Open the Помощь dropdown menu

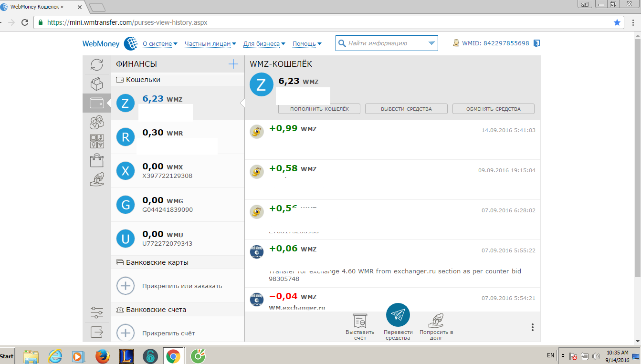307,43
